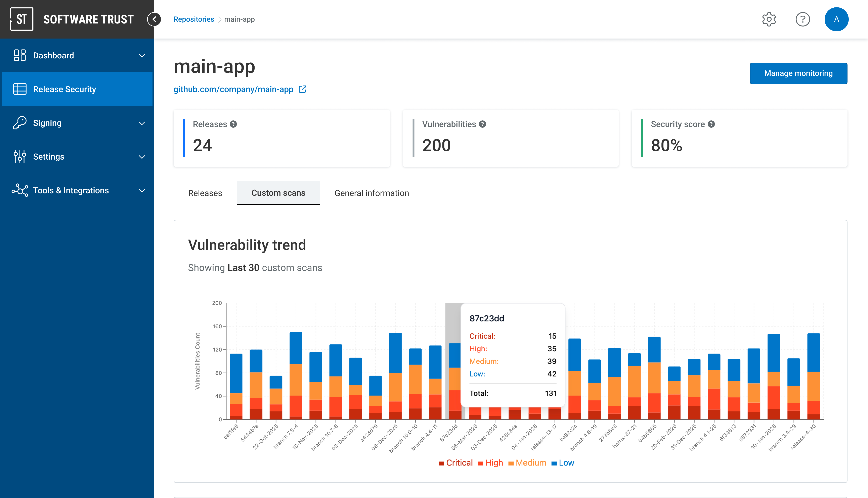The height and width of the screenshot is (498, 868).
Task: Click the Software Trust ST logo
Action: (x=21, y=19)
